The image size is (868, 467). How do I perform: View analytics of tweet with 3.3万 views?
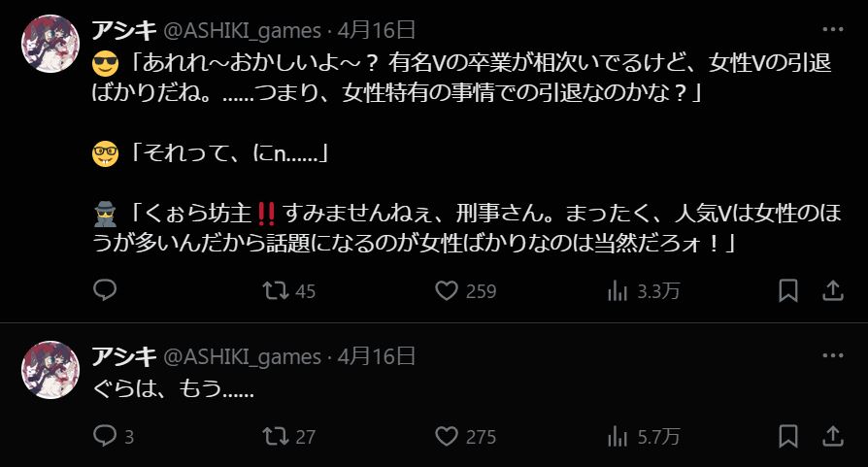click(x=644, y=291)
